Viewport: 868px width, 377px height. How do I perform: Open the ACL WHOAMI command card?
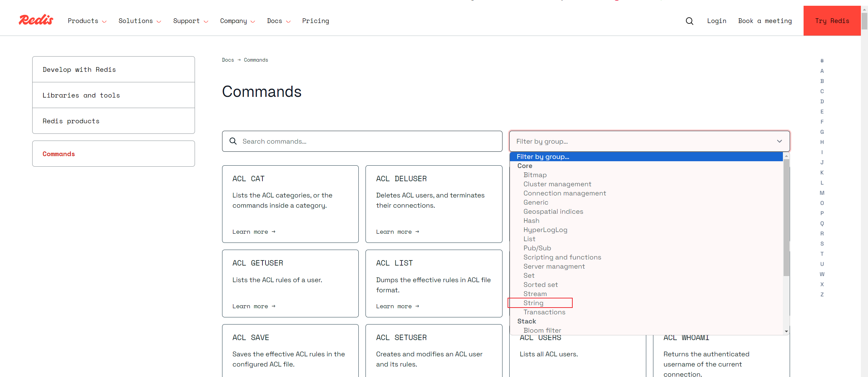tap(722, 356)
